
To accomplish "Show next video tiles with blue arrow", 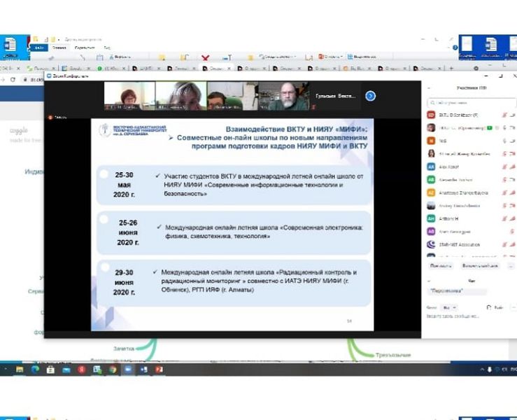I will click(370, 96).
